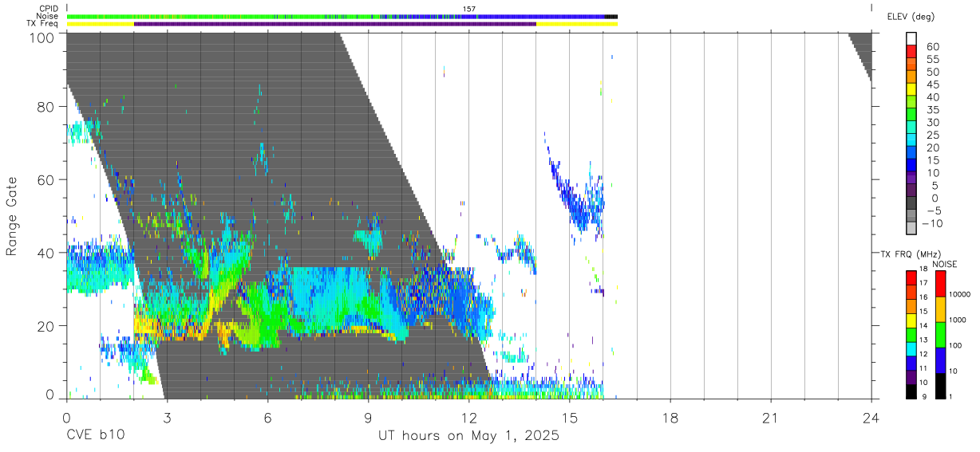The height and width of the screenshot is (452, 980).
Task: Click Range Gate tick label 40
Action: point(46,253)
